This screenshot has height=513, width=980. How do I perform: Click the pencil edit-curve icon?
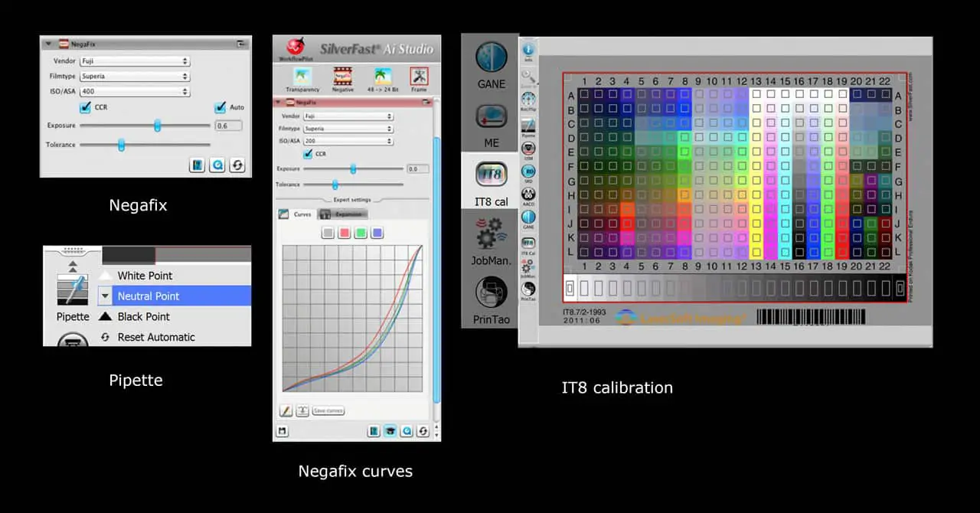click(x=286, y=410)
